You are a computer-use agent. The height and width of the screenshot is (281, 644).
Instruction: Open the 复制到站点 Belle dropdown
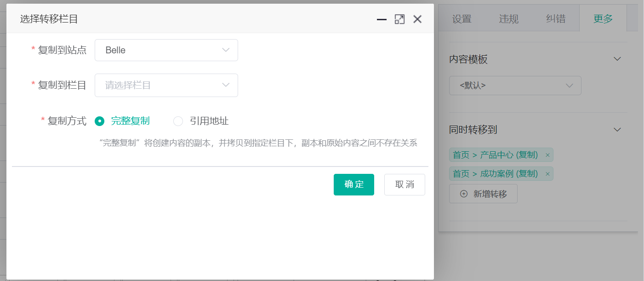166,50
